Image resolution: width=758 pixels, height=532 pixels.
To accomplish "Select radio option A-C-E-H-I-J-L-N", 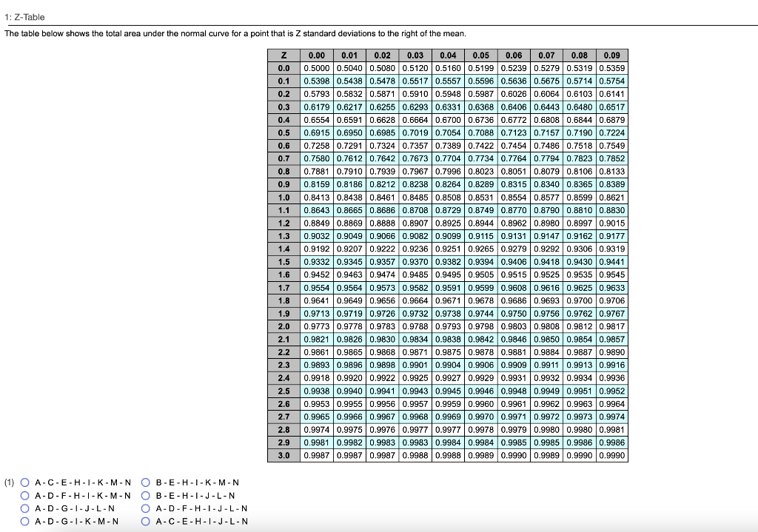I will [147, 521].
